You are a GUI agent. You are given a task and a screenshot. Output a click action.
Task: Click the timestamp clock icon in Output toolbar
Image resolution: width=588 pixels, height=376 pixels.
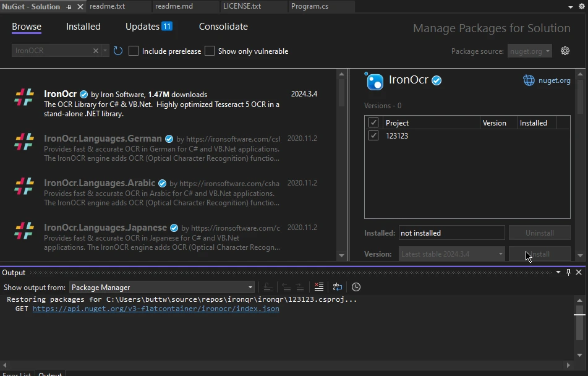pos(356,287)
